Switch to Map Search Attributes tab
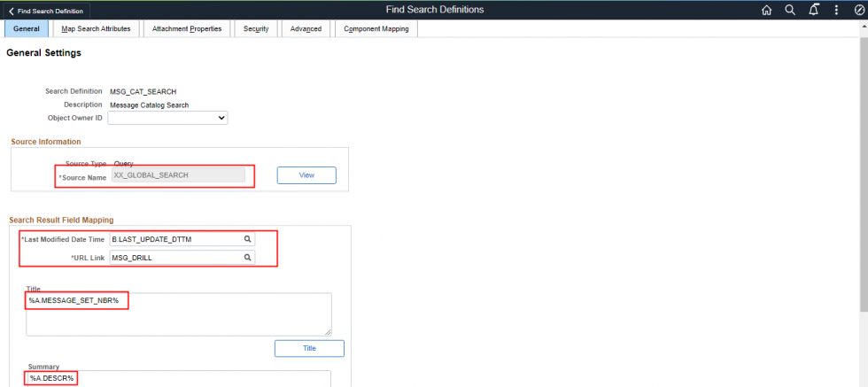The image size is (868, 387). click(x=96, y=29)
